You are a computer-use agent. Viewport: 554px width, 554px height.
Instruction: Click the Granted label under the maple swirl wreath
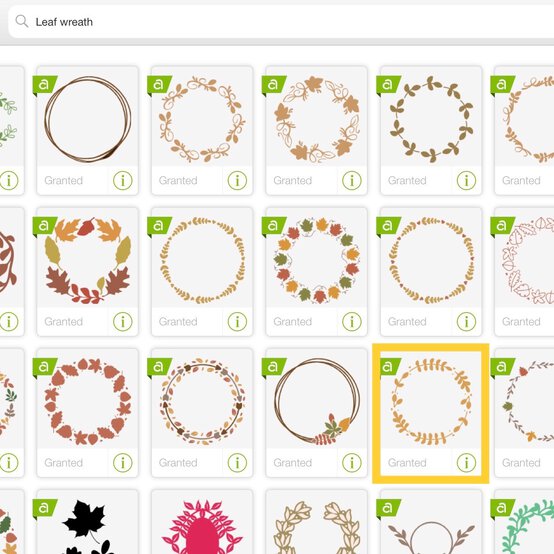pyautogui.click(x=293, y=181)
